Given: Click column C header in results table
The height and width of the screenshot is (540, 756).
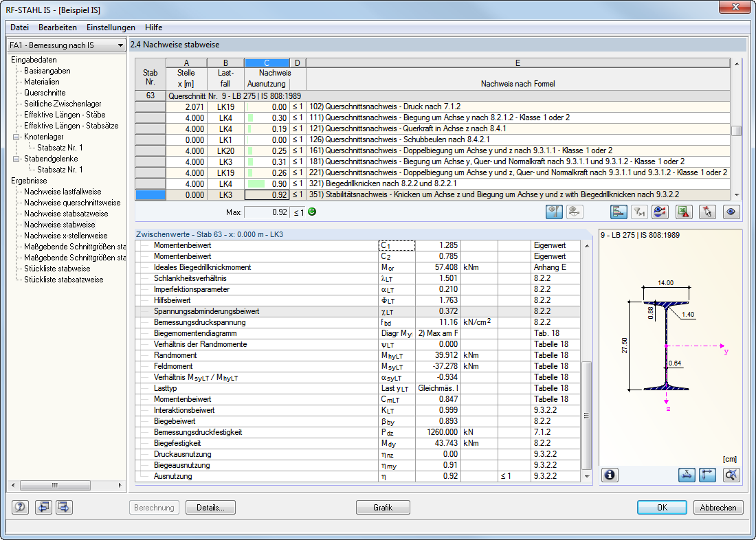Looking at the screenshot, I should 267,63.
